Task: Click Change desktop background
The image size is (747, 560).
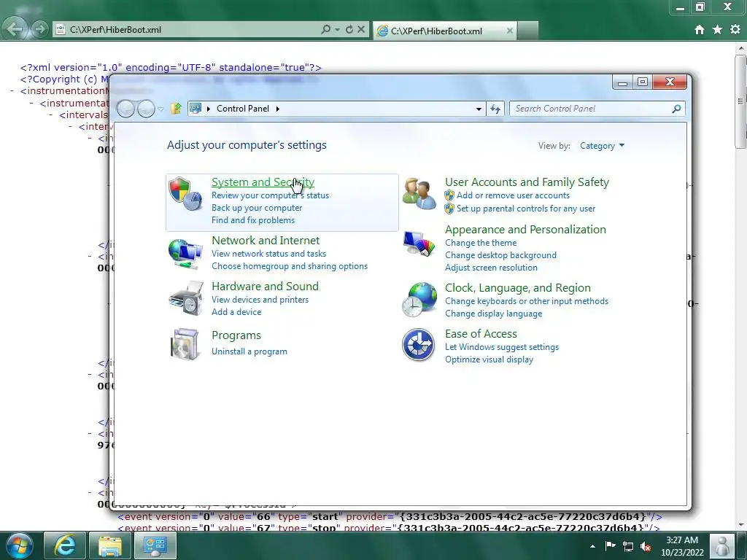Action: (500, 255)
